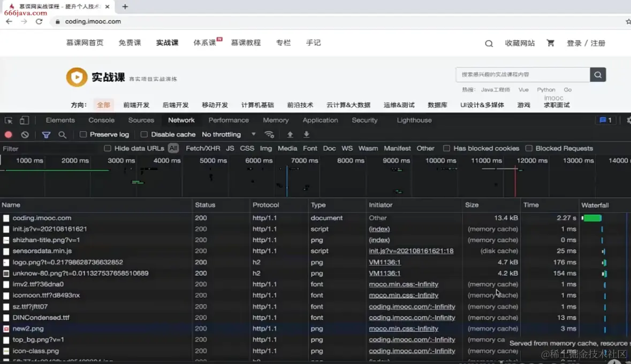The height and width of the screenshot is (364, 631).
Task: Open VM1136:1 initiator for logo.png
Action: (385, 262)
